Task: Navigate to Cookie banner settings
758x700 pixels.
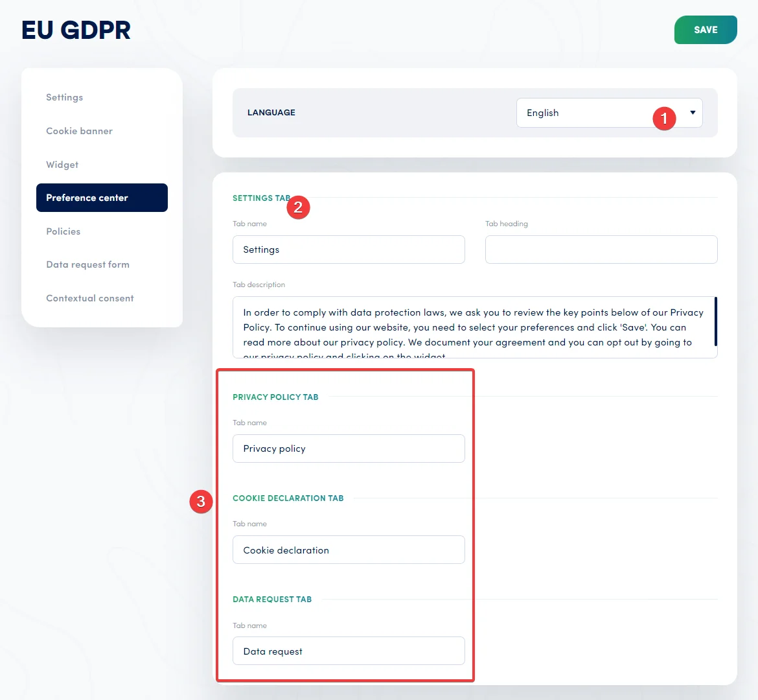Action: 79,131
